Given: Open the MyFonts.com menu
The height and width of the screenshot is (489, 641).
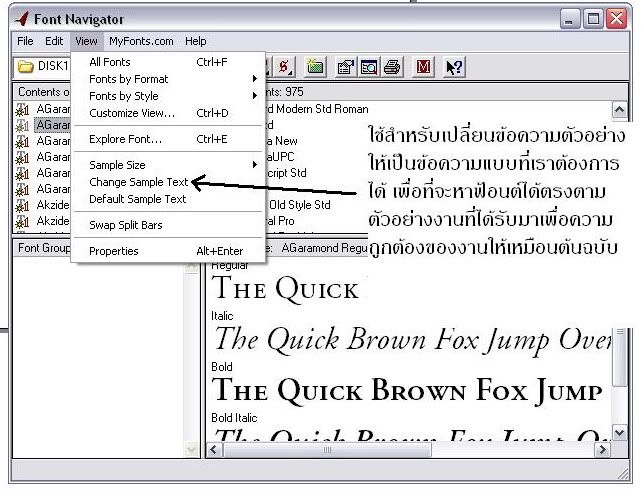Looking at the screenshot, I should 141,41.
